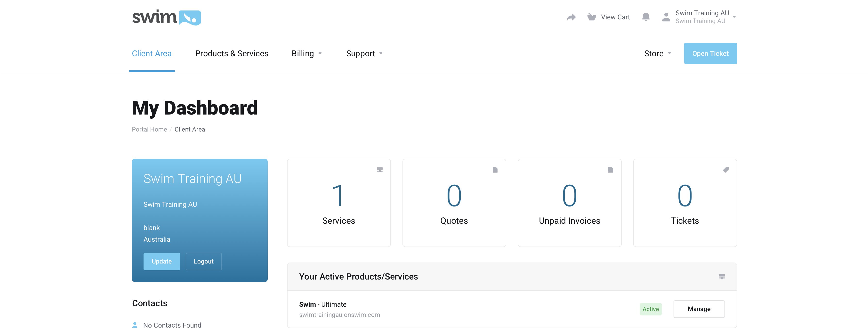Expand the Swim Training AU account menu
The image size is (868, 330).
pyautogui.click(x=705, y=17)
